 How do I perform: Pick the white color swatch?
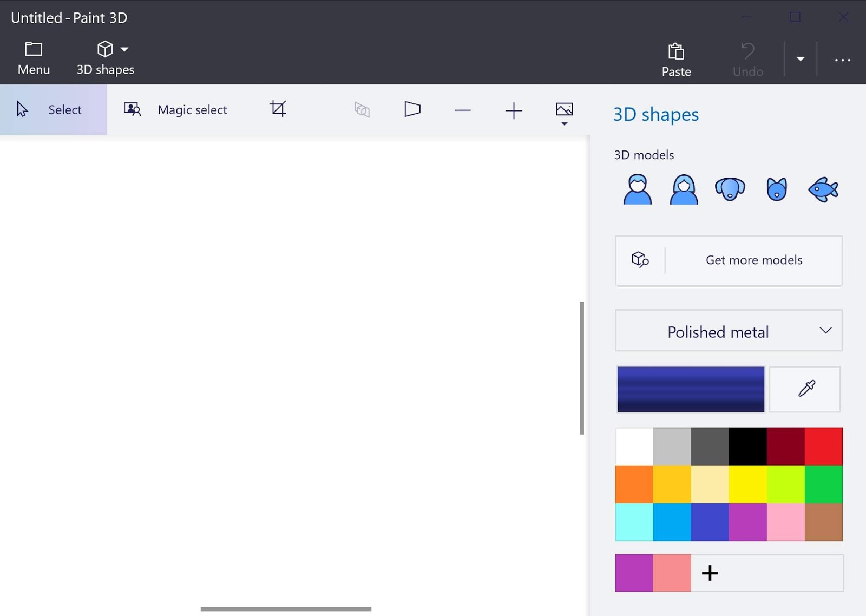pyautogui.click(x=634, y=447)
